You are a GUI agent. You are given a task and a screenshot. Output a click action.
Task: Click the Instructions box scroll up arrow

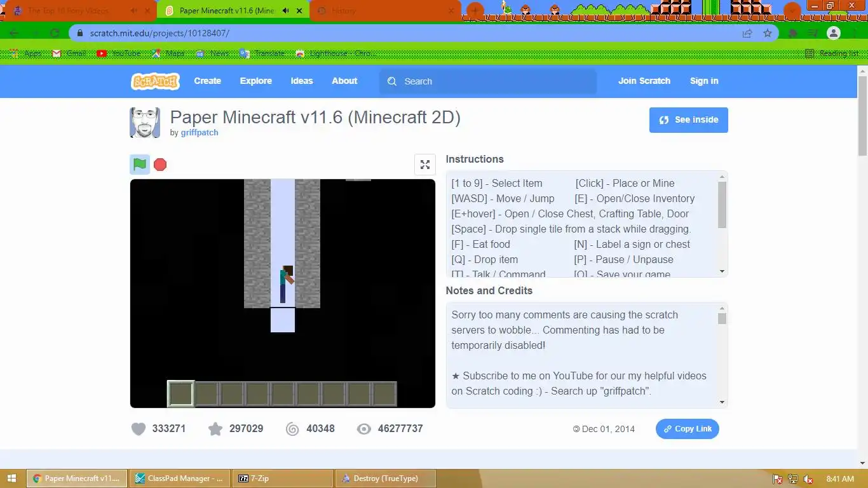tap(722, 177)
